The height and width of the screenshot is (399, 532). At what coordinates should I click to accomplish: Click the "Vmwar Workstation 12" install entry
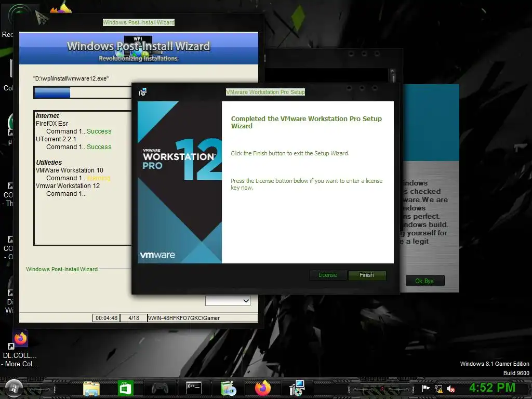pos(68,186)
